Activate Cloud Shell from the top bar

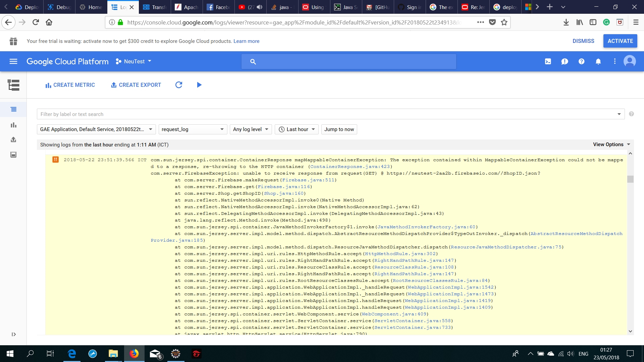[548, 61]
